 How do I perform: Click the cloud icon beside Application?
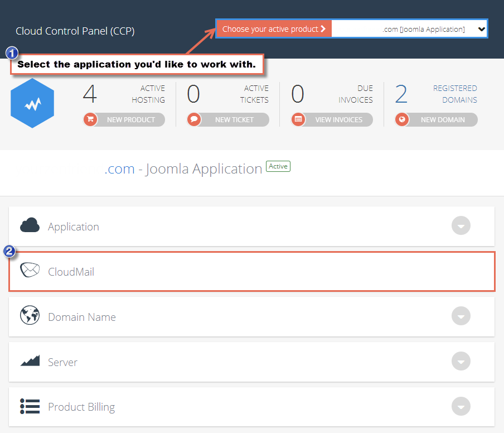tap(30, 225)
